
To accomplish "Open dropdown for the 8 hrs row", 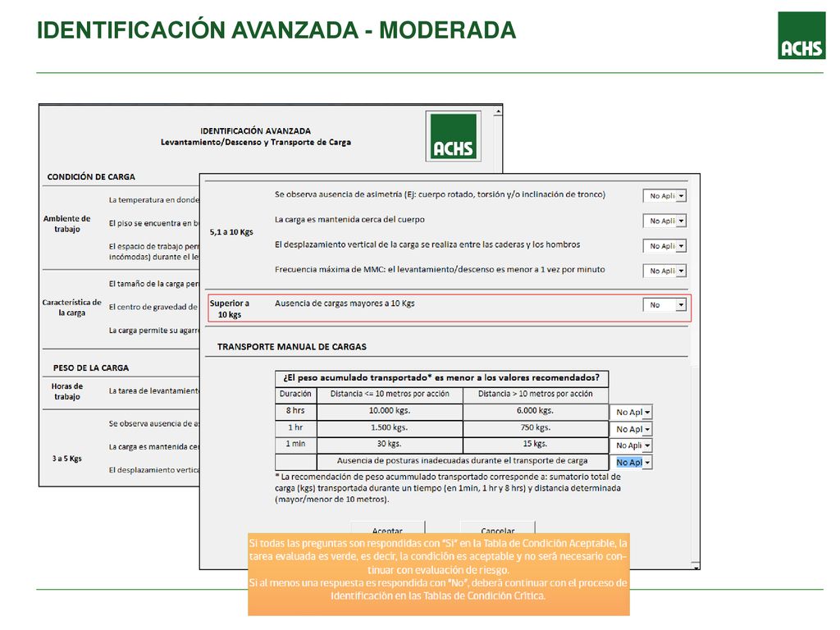I will (x=631, y=412).
